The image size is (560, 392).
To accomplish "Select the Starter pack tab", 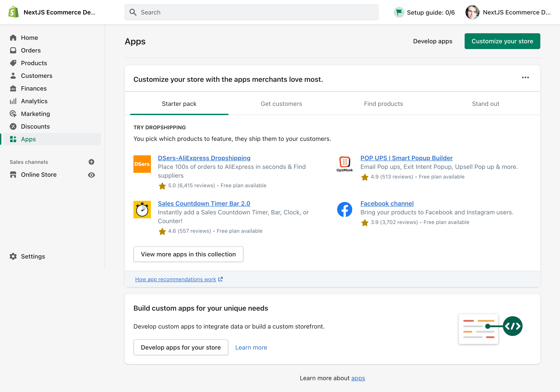I will click(x=179, y=104).
